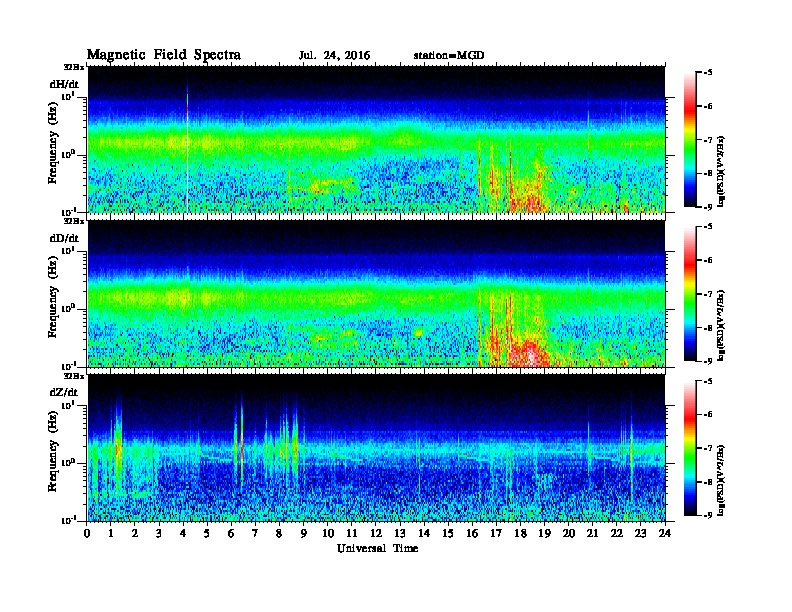Viewport: 792px width, 612px height.
Task: Click hour tick label 2 on the time axis
Action: click(x=135, y=533)
